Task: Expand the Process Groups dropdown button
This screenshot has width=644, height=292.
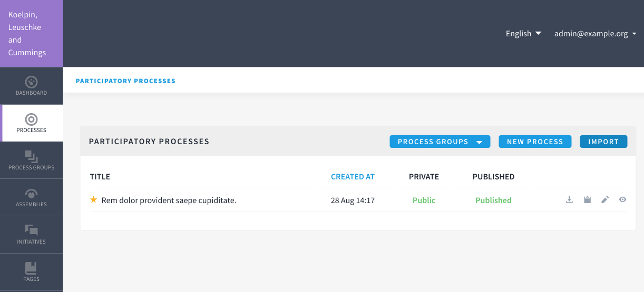Action: 440,142
